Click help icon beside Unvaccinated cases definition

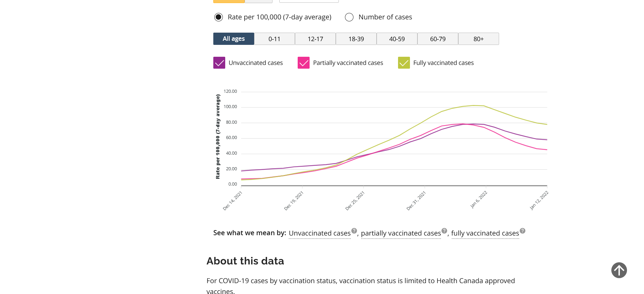coord(354,231)
